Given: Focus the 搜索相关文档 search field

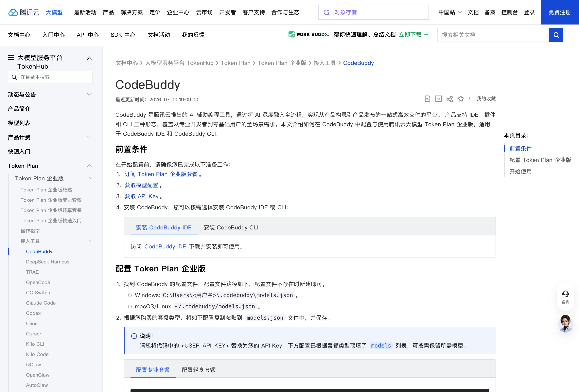Looking at the screenshot, I should click(x=493, y=35).
